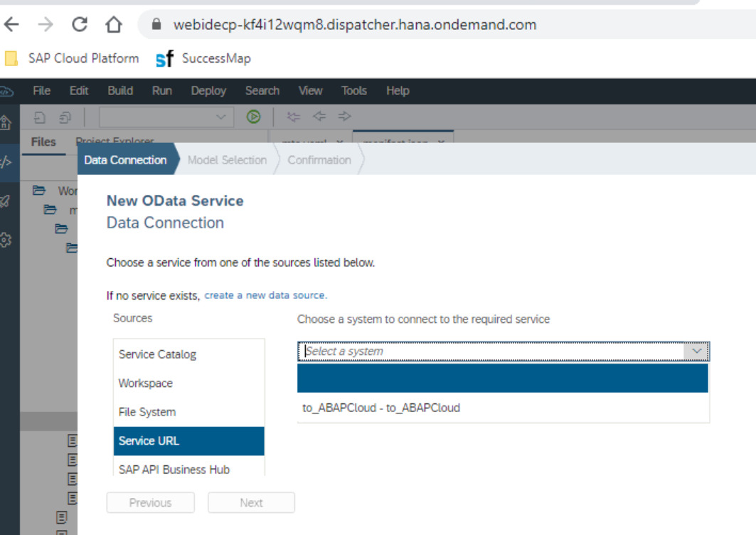This screenshot has height=535, width=756.
Task: Click the Next button
Action: click(251, 503)
